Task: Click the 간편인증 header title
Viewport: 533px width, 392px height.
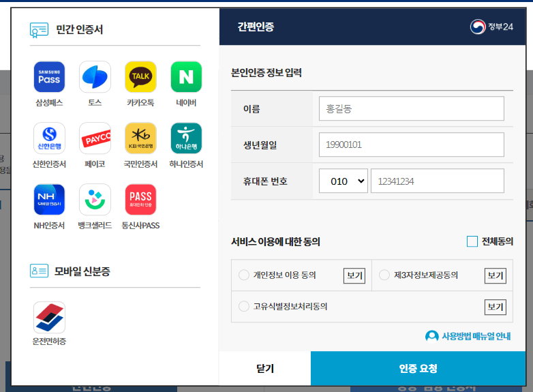Action: pyautogui.click(x=256, y=27)
